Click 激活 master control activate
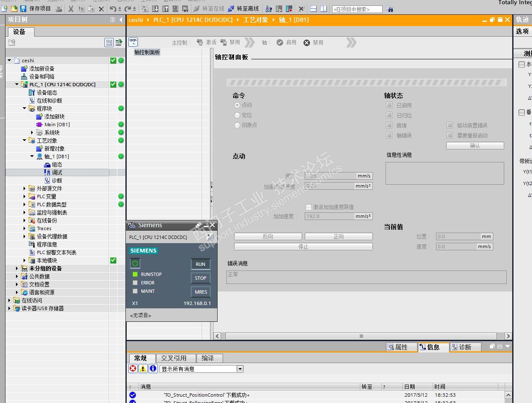 [x=206, y=42]
